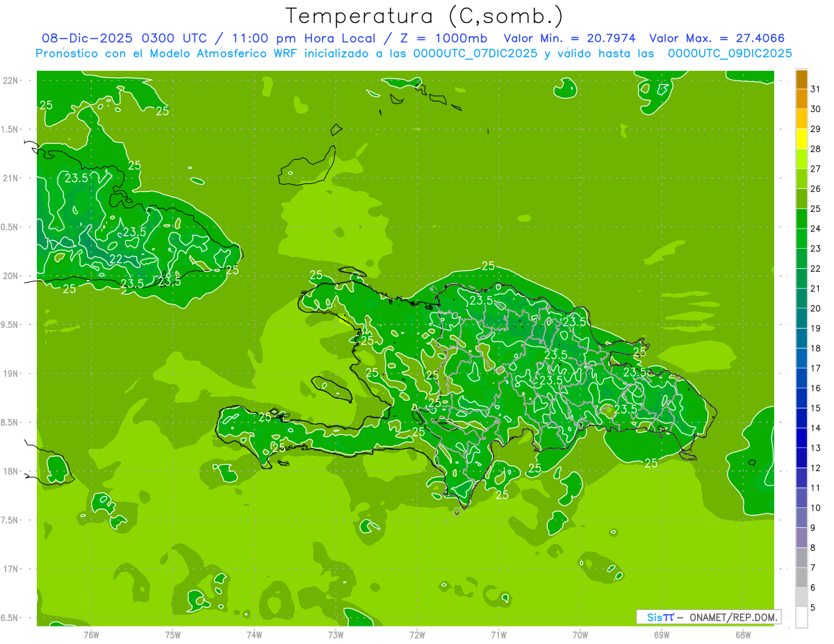
Task: Click the '73W' longitude axis label
Action: (336, 634)
